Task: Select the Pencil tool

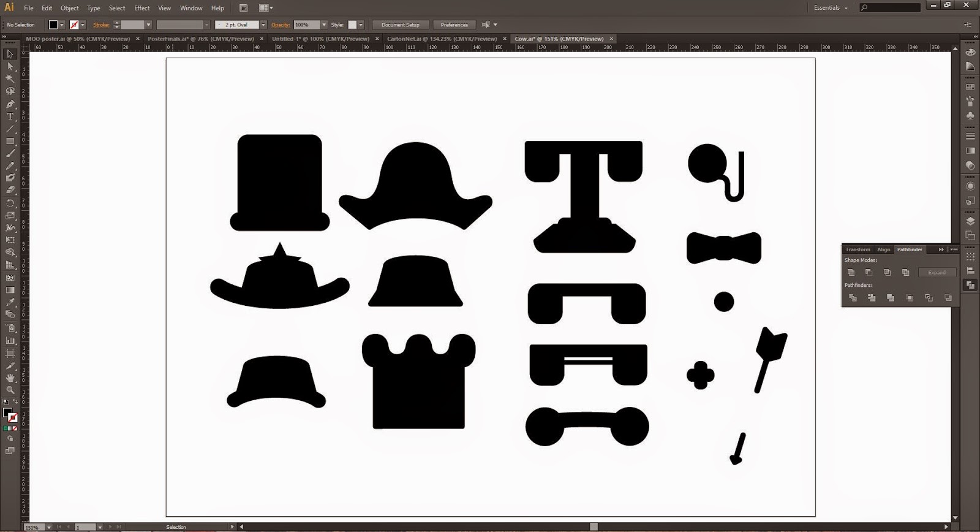Action: tap(10, 165)
